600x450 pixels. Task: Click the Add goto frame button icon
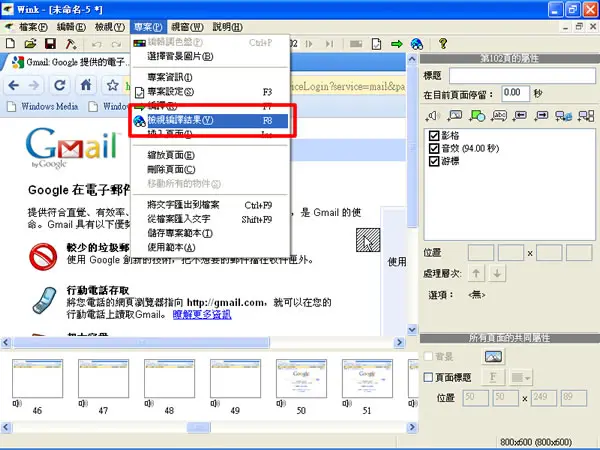point(586,116)
